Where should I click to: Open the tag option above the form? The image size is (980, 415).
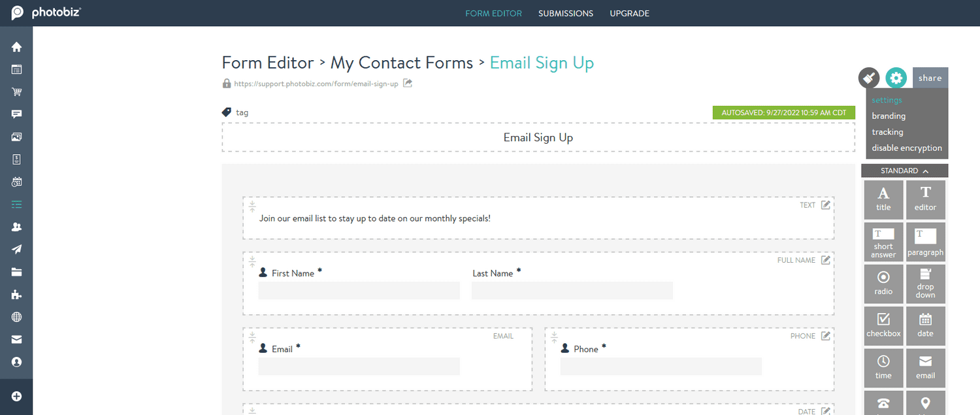click(x=235, y=112)
